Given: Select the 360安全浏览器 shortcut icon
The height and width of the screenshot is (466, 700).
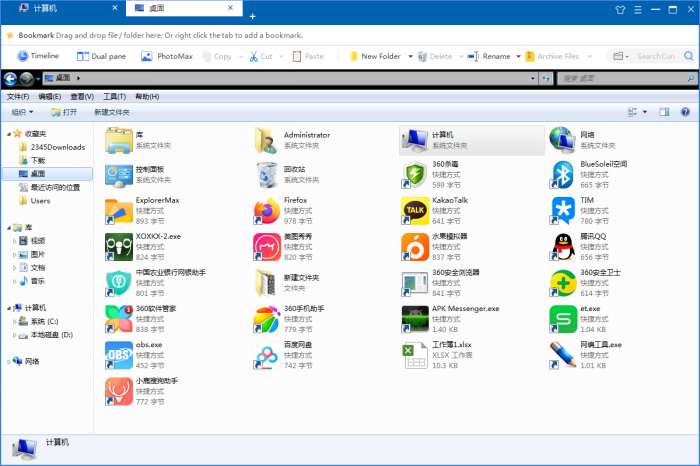Looking at the screenshot, I should coord(415,283).
